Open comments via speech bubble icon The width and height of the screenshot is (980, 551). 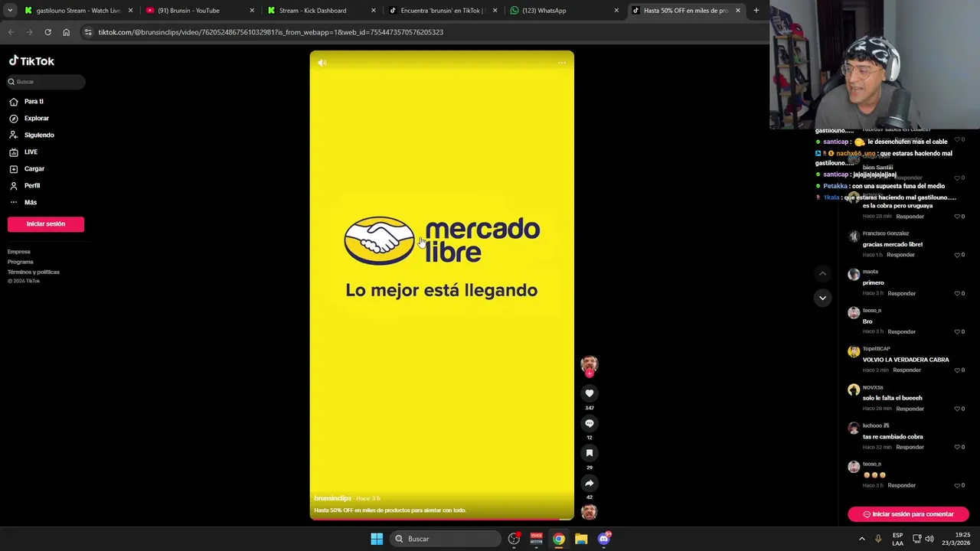point(589,422)
